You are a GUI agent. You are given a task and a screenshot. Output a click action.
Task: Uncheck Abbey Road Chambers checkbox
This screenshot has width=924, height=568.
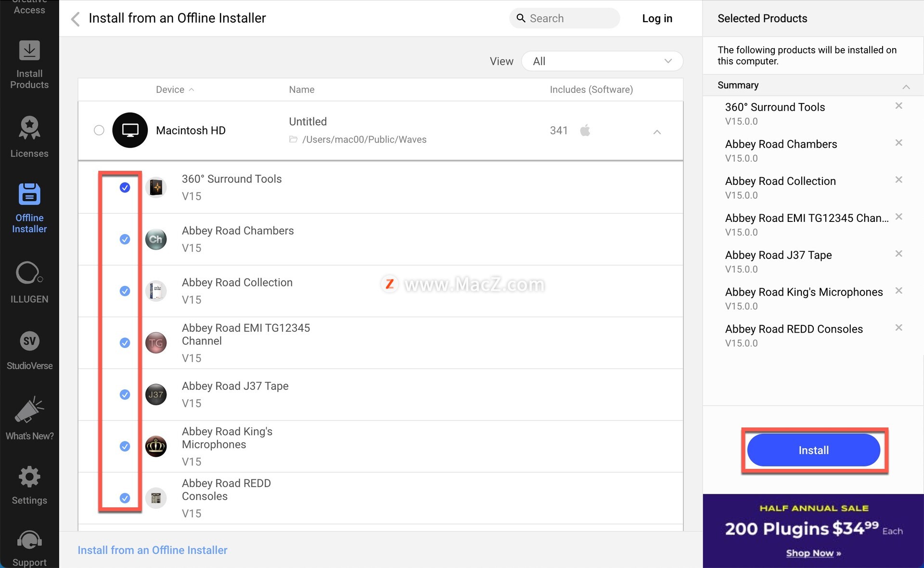[125, 239]
